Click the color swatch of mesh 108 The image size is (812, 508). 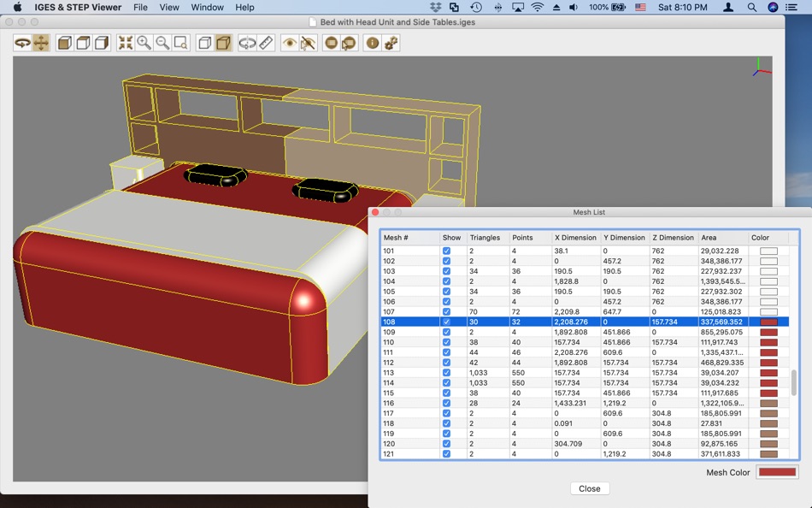pyautogui.click(x=768, y=322)
